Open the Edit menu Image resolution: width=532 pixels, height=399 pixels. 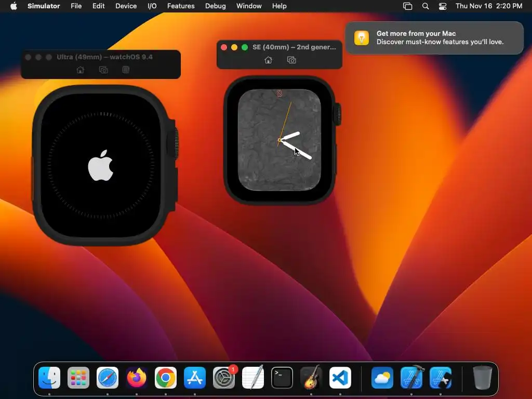tap(98, 6)
